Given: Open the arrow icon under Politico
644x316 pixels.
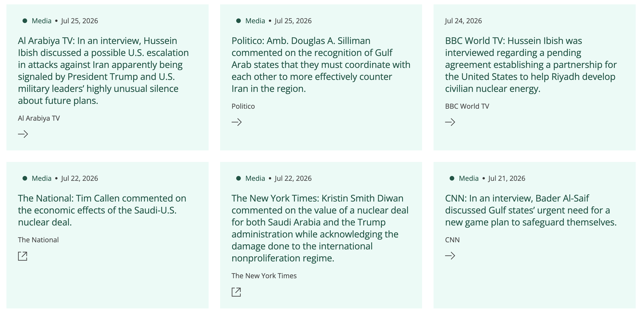Looking at the screenshot, I should [236, 122].
